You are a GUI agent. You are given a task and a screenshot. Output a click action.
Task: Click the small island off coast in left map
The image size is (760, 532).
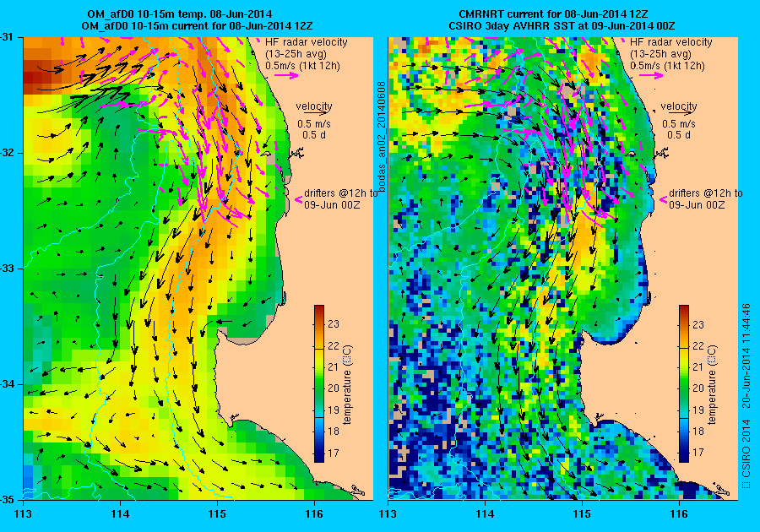(265, 155)
